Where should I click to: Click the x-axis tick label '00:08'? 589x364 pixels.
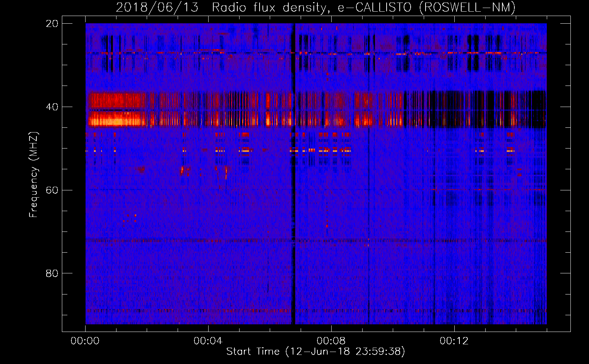[x=331, y=341]
